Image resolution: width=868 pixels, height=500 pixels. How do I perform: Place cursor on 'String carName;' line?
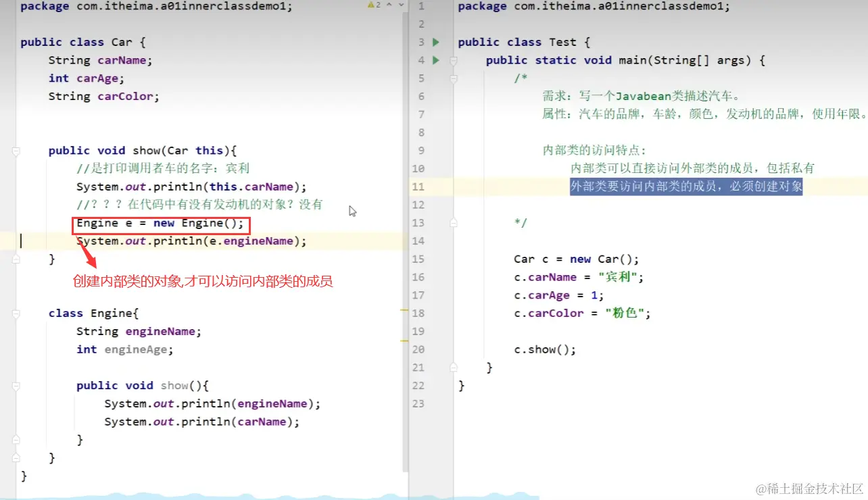[x=101, y=60]
